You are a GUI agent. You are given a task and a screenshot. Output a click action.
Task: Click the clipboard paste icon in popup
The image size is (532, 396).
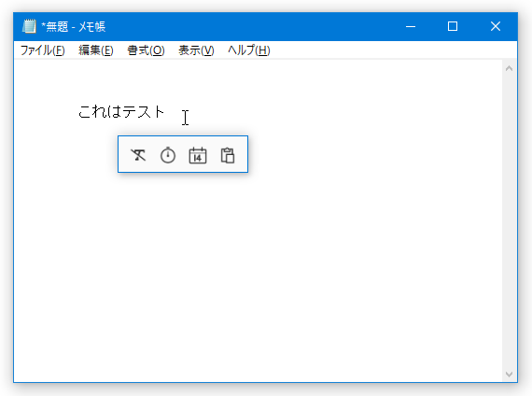click(228, 155)
